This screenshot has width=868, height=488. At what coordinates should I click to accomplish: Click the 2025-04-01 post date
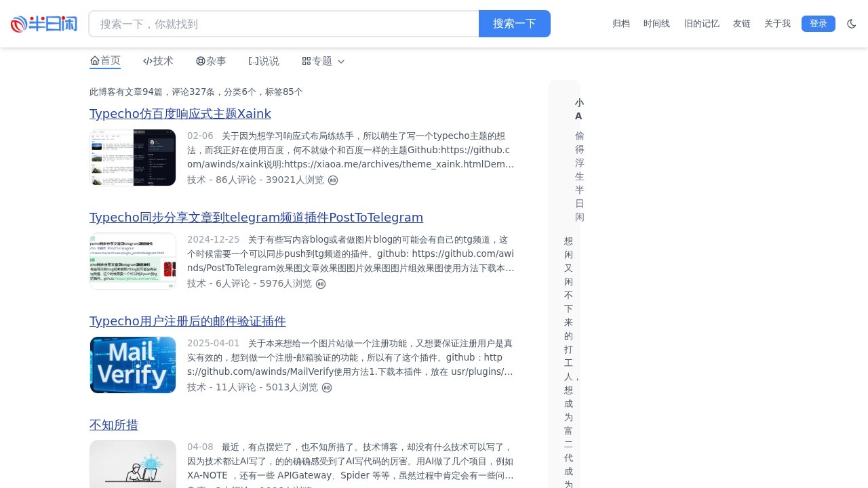(x=214, y=343)
